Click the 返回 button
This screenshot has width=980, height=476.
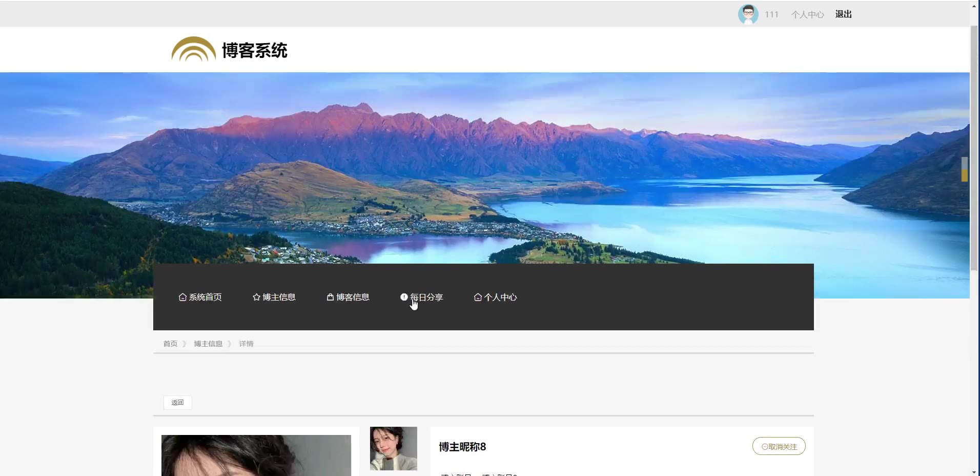[x=177, y=403]
